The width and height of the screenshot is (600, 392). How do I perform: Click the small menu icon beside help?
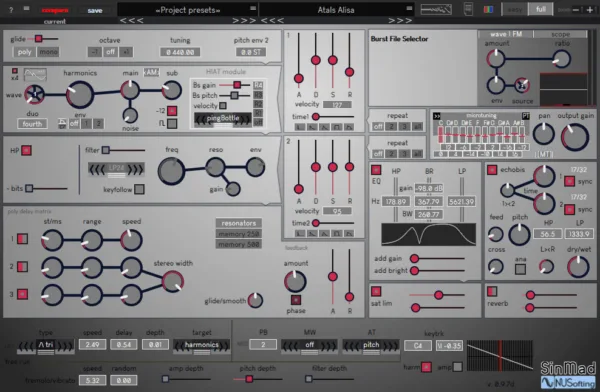click(x=26, y=8)
